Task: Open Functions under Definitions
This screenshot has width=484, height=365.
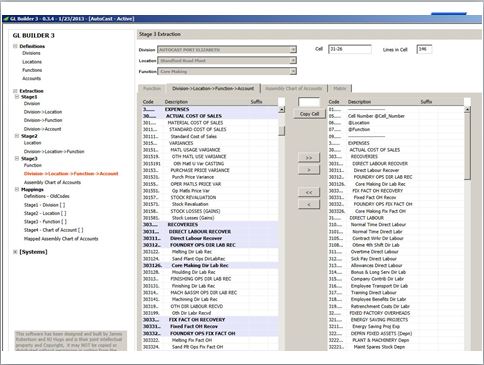Action: click(32, 70)
